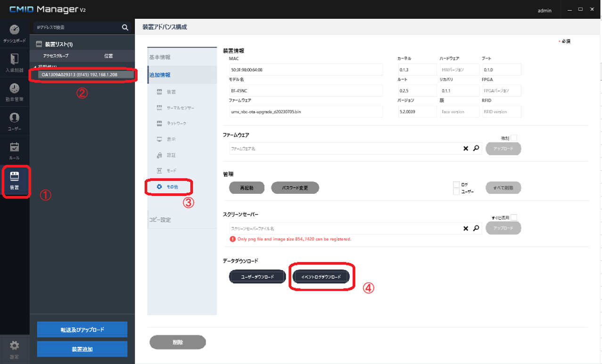Click the icon beside サーマルセンサー
Viewport: 602px width, 364px height.
click(159, 108)
